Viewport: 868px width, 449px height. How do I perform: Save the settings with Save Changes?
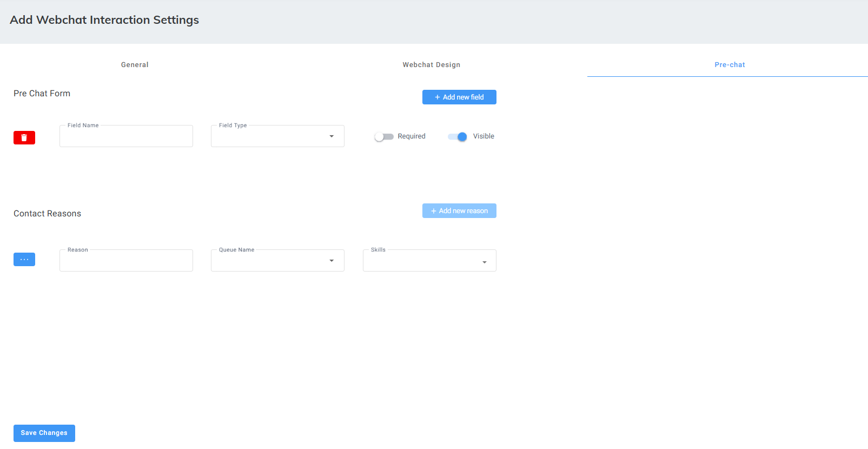click(x=44, y=433)
